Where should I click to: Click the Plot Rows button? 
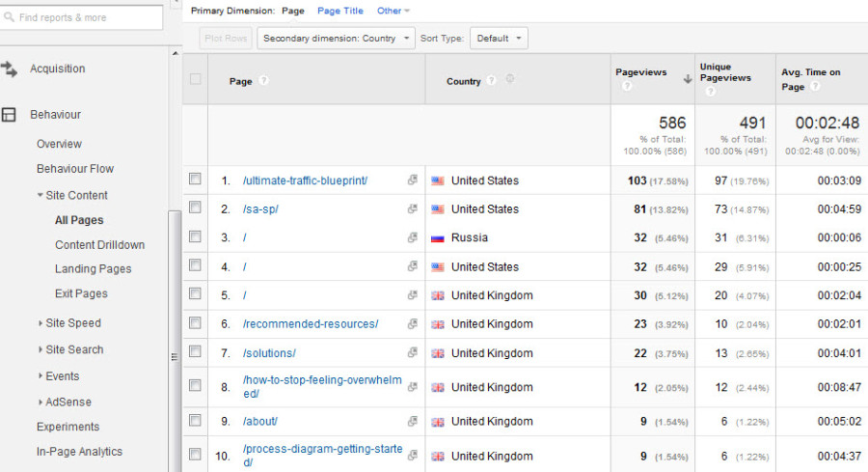[x=226, y=39]
